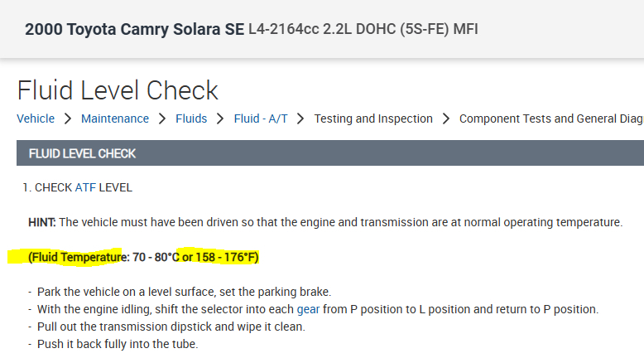Select Testing and Inspection breadcrumb item
The height and width of the screenshot is (363, 644).
pyautogui.click(x=373, y=119)
